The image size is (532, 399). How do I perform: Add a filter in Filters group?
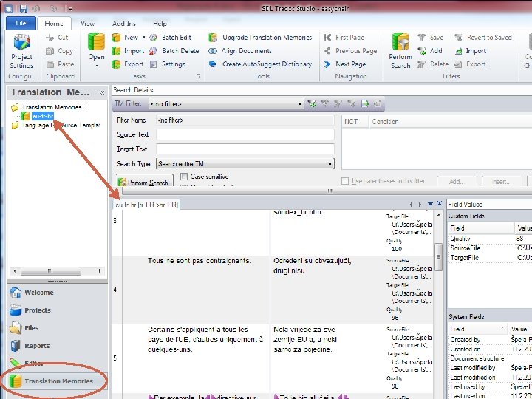click(x=430, y=51)
